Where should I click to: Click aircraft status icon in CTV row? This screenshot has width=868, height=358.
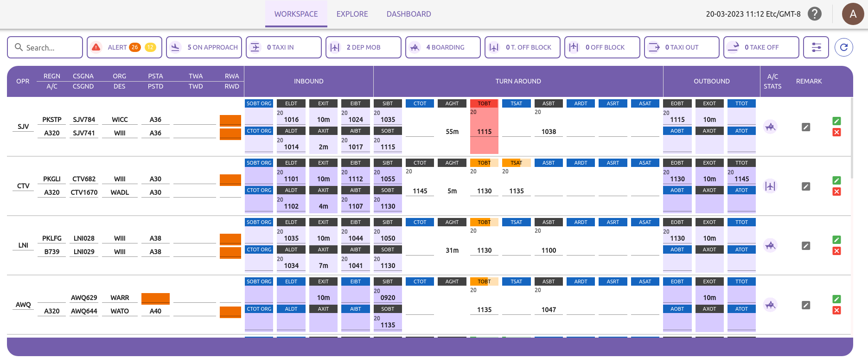pos(770,186)
